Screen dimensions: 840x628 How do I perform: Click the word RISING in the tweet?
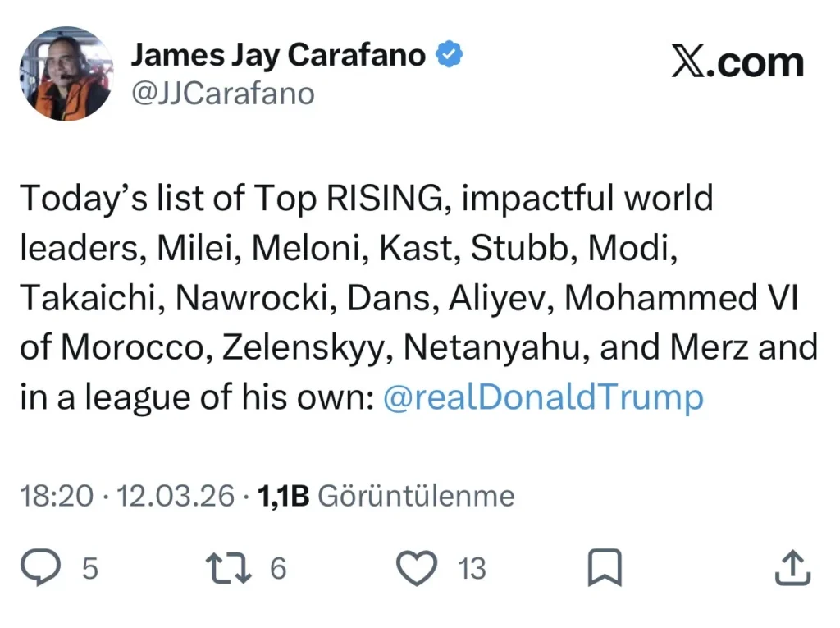pos(386,199)
